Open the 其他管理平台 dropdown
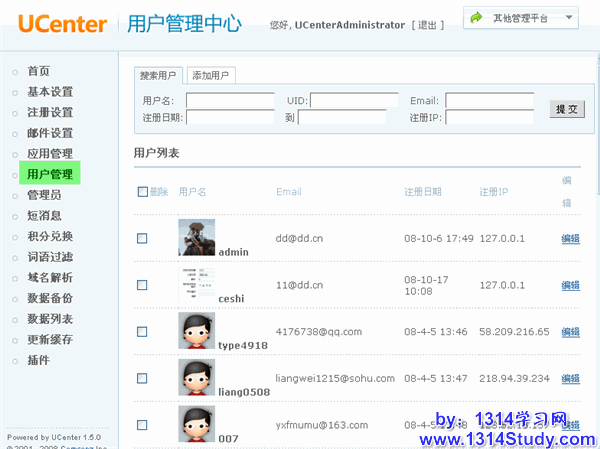 click(x=522, y=18)
